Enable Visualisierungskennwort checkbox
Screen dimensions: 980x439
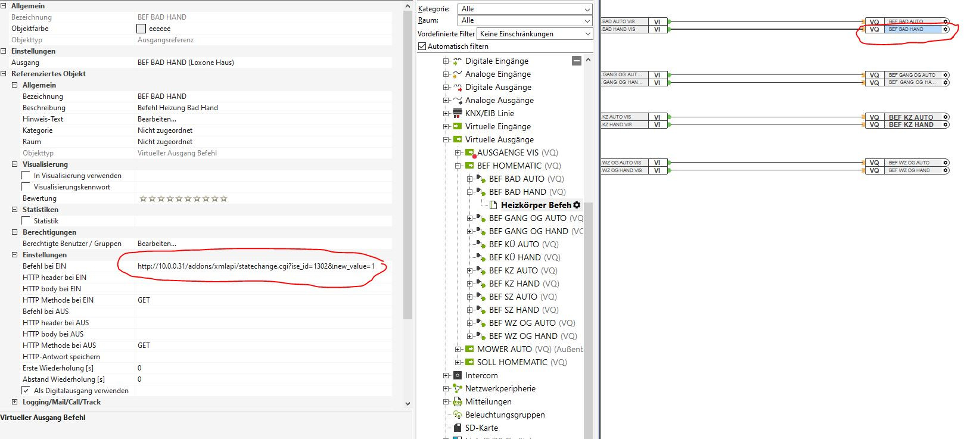point(26,187)
